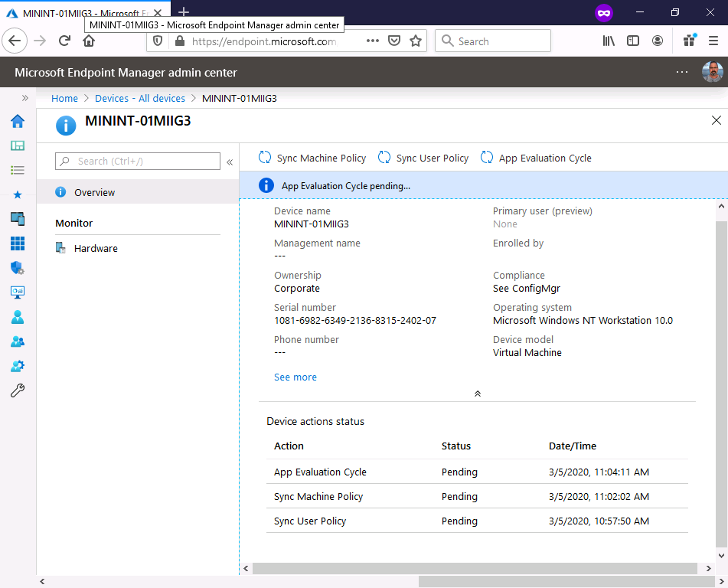Open the Home icon in the sidebar
This screenshot has width=728, height=588.
point(18,122)
